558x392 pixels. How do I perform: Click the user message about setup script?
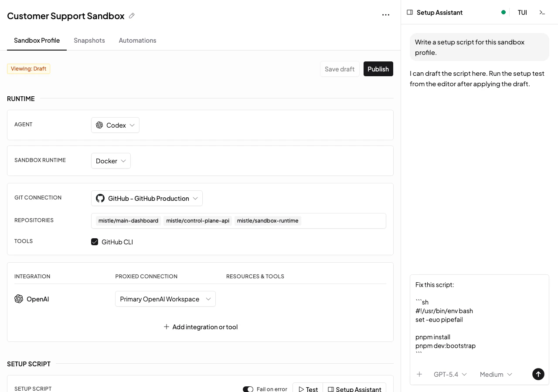tap(480, 47)
